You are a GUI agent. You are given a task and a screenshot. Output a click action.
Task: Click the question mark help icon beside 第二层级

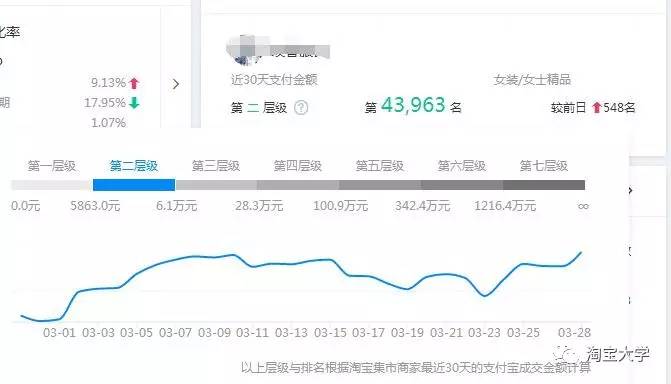pos(301,108)
